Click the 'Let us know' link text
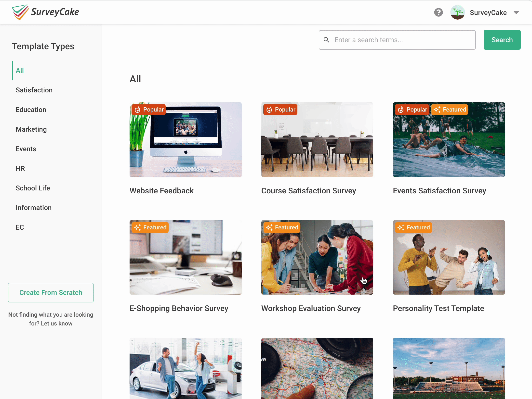The width and height of the screenshot is (532, 399). click(56, 324)
